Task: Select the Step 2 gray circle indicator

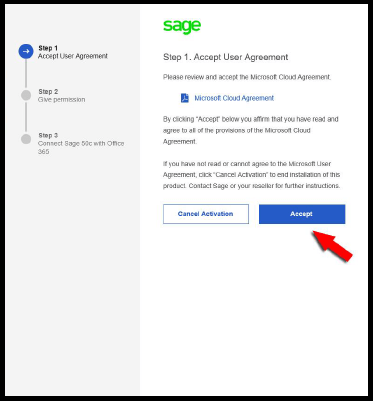Action: pos(26,95)
